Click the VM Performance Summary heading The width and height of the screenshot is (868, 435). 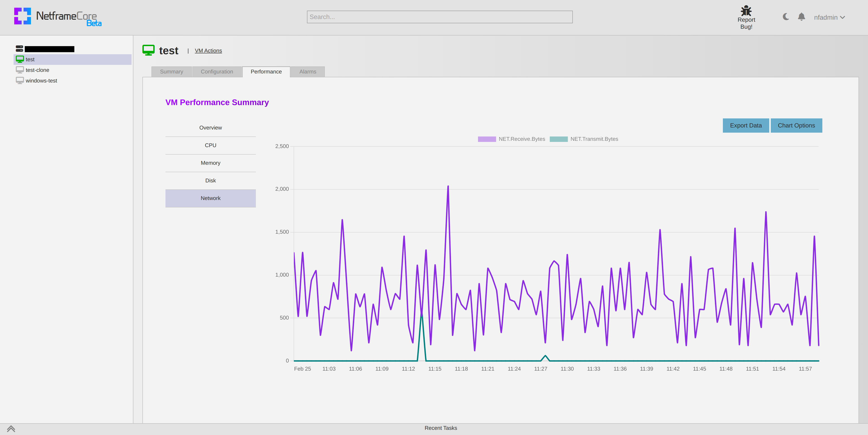217,102
